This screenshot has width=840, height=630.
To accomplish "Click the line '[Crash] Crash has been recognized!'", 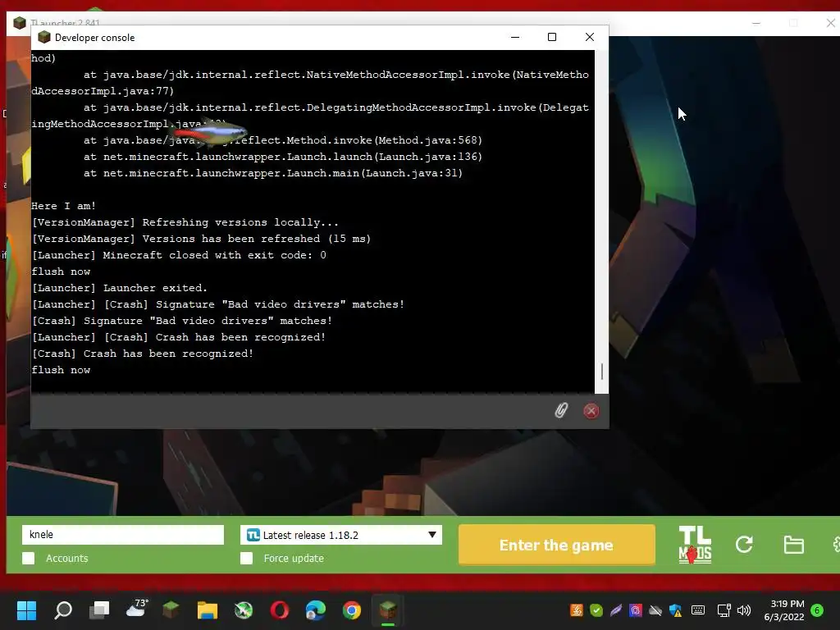I will (143, 354).
